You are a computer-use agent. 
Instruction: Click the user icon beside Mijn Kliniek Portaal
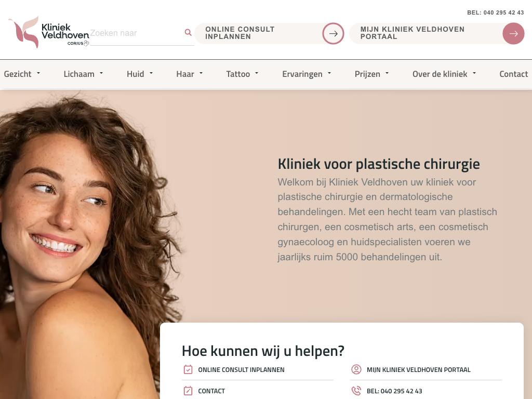tap(356, 369)
